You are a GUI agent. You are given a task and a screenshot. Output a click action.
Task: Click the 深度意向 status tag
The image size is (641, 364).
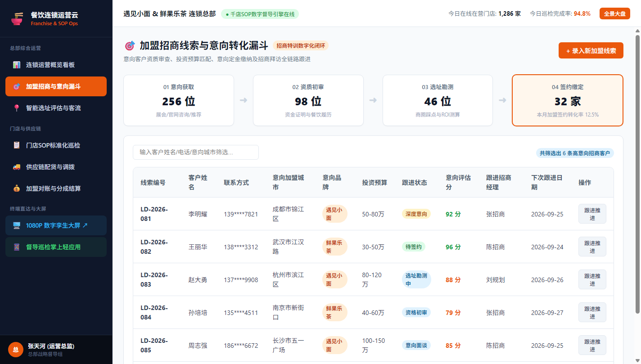point(416,214)
